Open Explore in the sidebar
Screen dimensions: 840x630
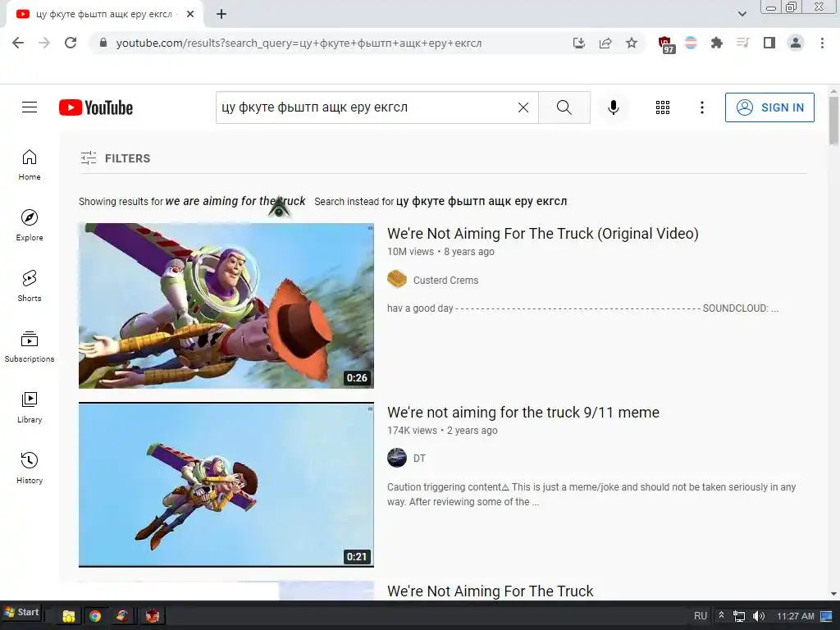30,226
